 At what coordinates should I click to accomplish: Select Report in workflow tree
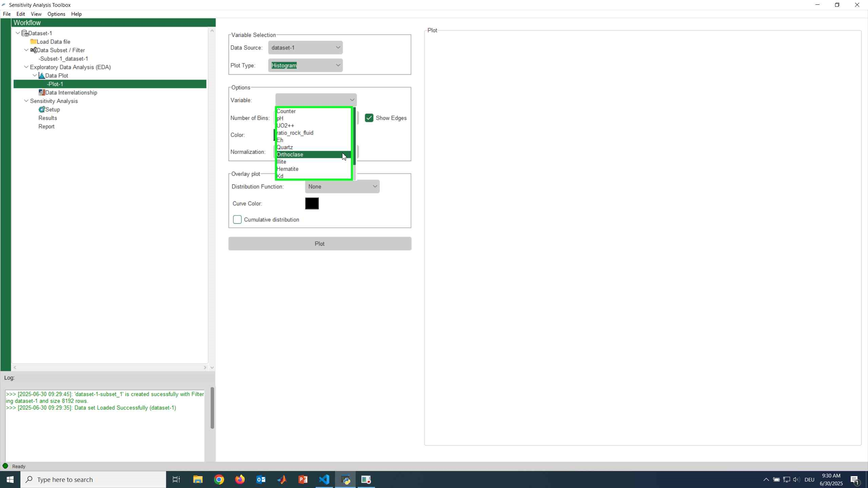(x=46, y=126)
